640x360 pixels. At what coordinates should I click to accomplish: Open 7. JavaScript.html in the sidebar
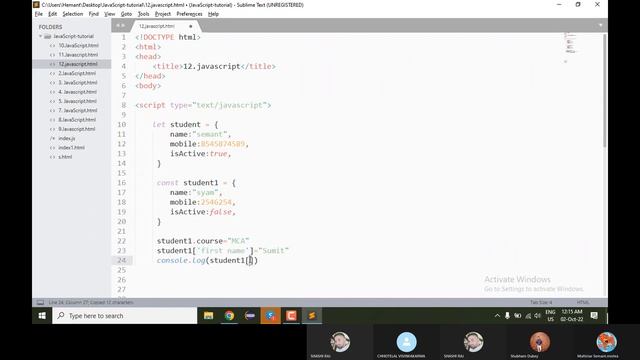coord(78,111)
